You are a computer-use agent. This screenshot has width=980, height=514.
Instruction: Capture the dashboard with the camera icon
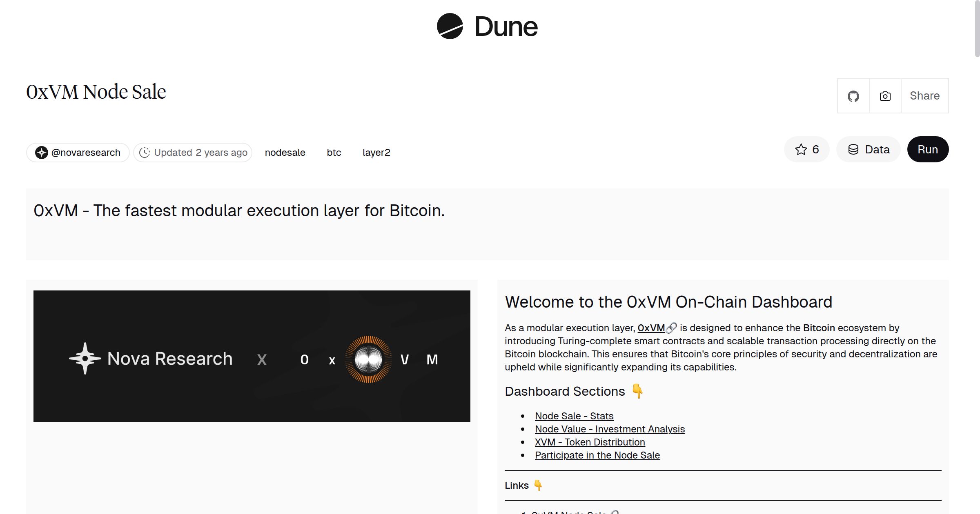pyautogui.click(x=884, y=96)
